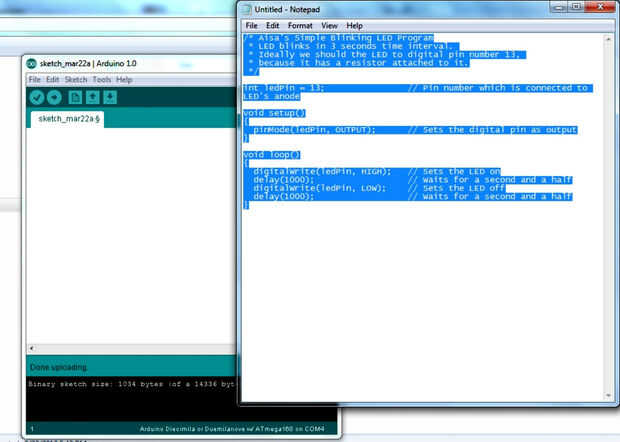
Task: Select the sketch_mar22a tab
Action: [x=68, y=119]
